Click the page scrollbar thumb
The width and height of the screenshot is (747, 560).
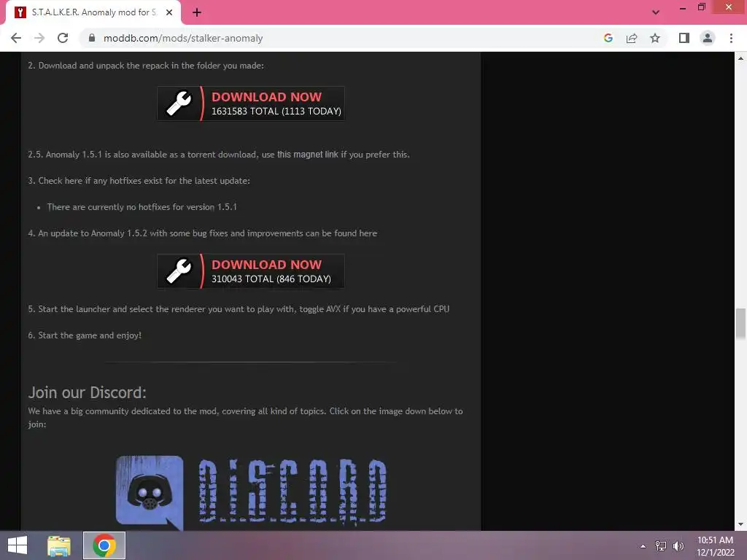[740, 324]
